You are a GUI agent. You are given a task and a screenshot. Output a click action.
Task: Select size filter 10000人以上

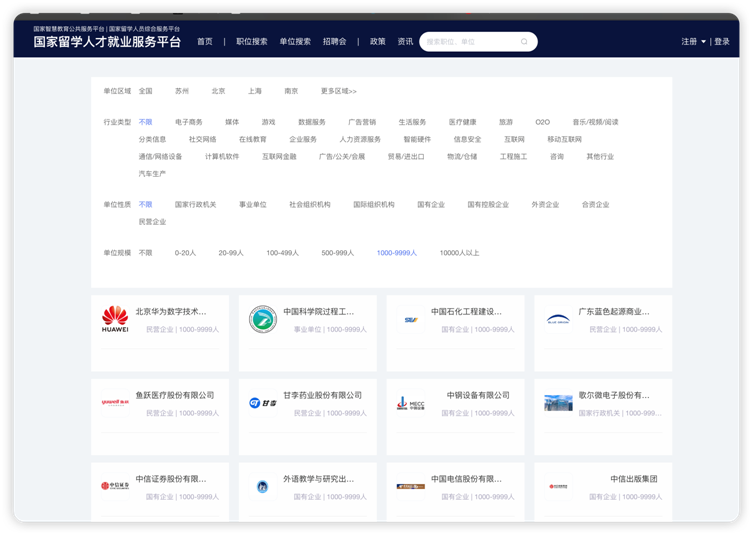pyautogui.click(x=459, y=253)
